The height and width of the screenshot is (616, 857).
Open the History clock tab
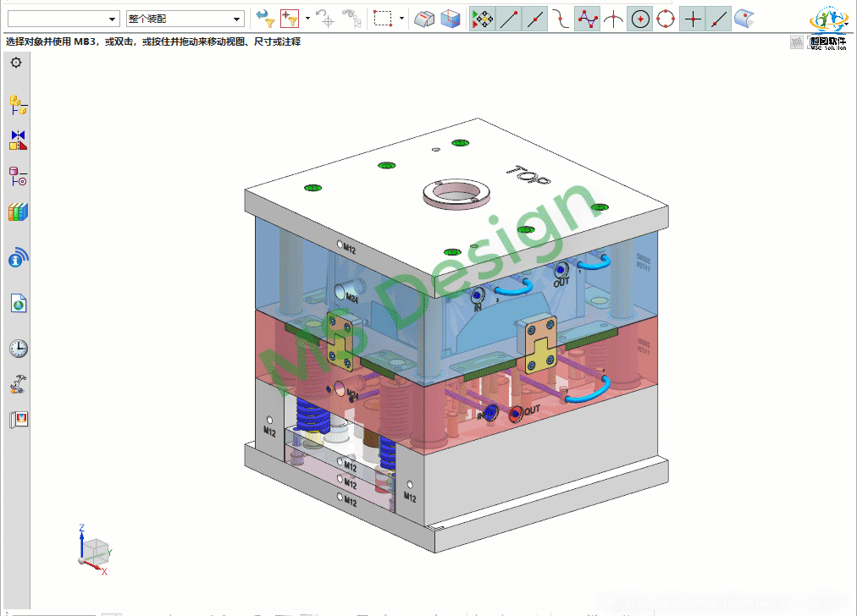18,349
